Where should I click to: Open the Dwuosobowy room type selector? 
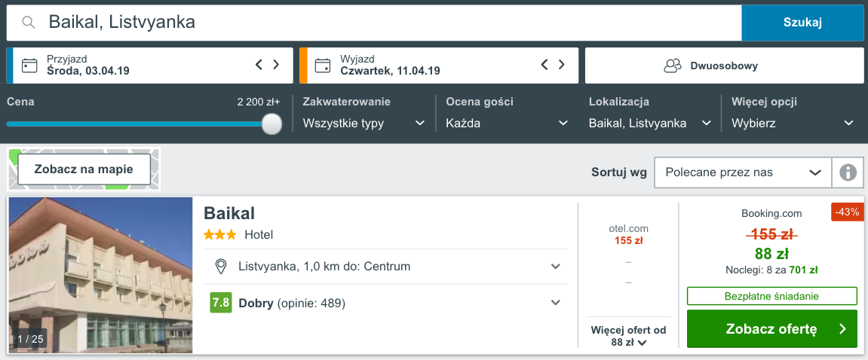coord(724,66)
